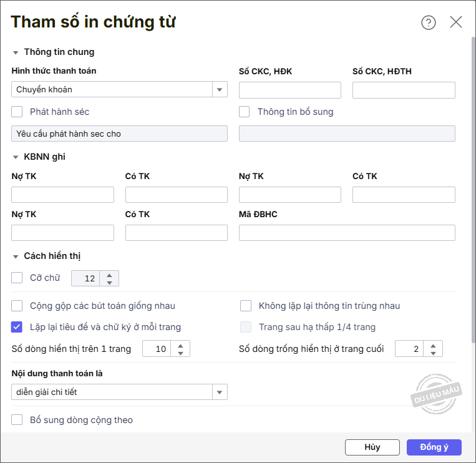Decrease Số dòng hiển thị trên 1 trang
The image size is (476, 463).
coord(181,353)
